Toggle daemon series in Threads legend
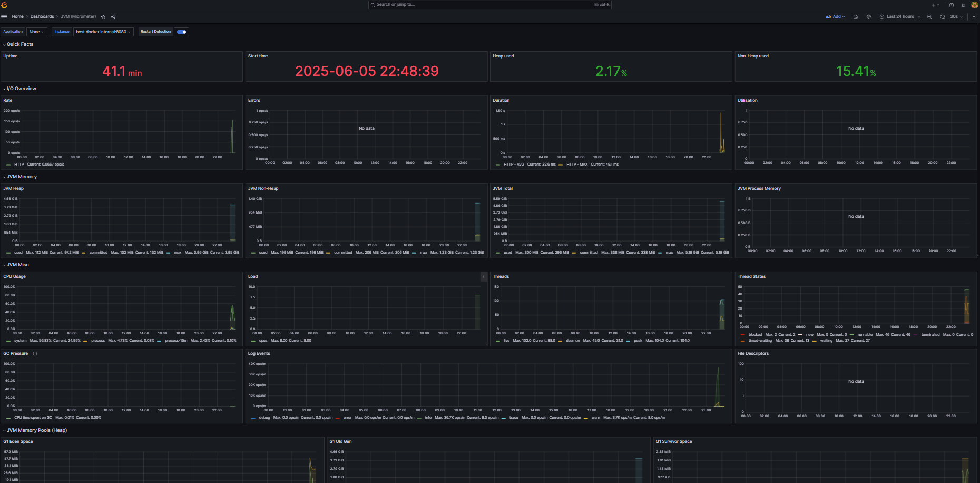 click(573, 341)
